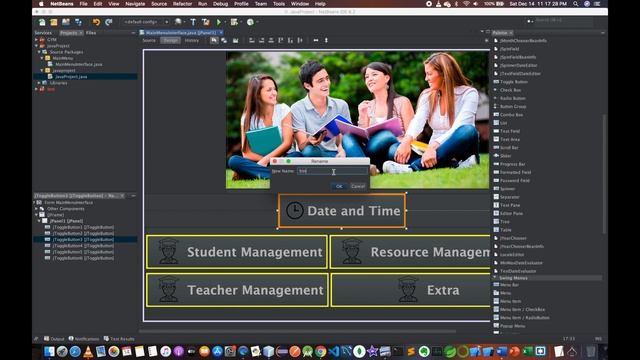This screenshot has height=360, width=640.
Task: Click OK in the Rename dialog
Action: tap(339, 186)
